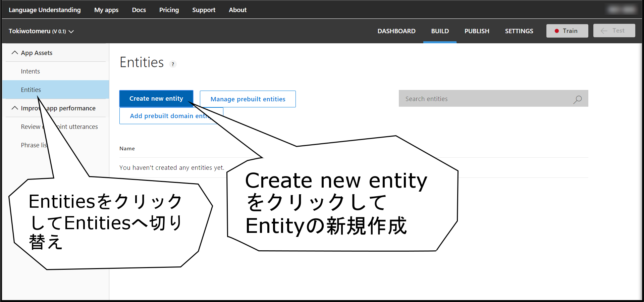Collapse the App Assets section chevron
644x302 pixels.
click(x=15, y=53)
